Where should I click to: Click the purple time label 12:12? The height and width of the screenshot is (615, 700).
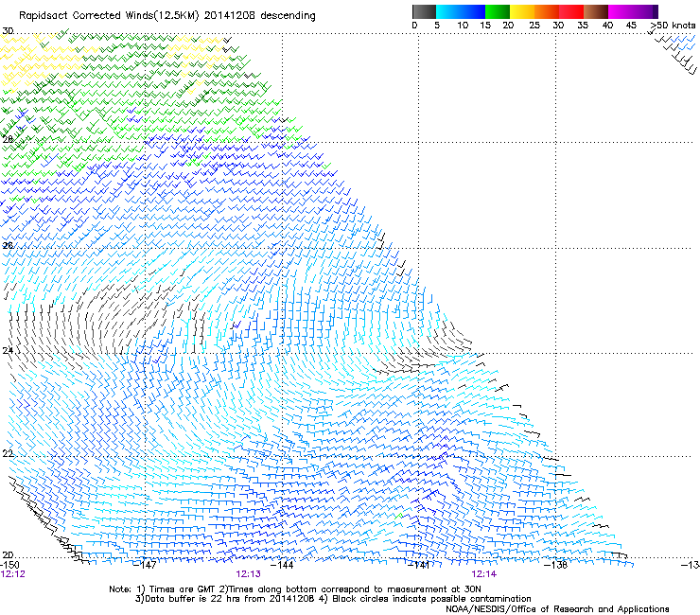click(x=13, y=574)
